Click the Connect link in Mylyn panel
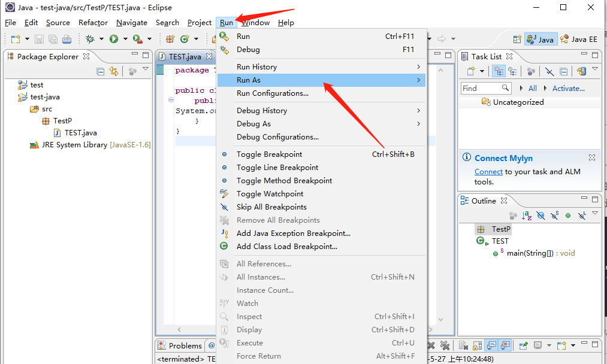The width and height of the screenshot is (607, 364). [x=488, y=171]
